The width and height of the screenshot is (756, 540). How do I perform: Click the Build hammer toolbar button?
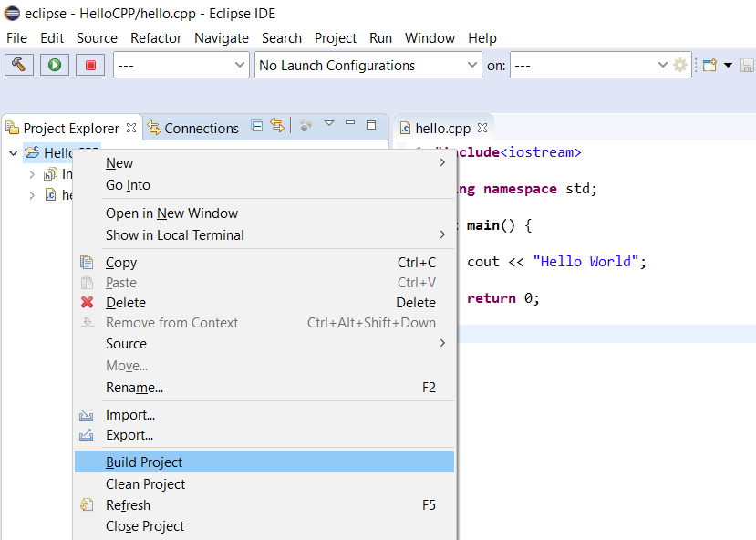tap(19, 65)
